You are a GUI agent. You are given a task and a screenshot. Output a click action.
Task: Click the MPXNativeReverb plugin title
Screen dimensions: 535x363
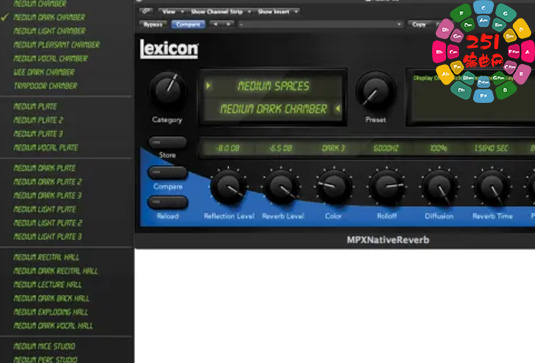388,240
